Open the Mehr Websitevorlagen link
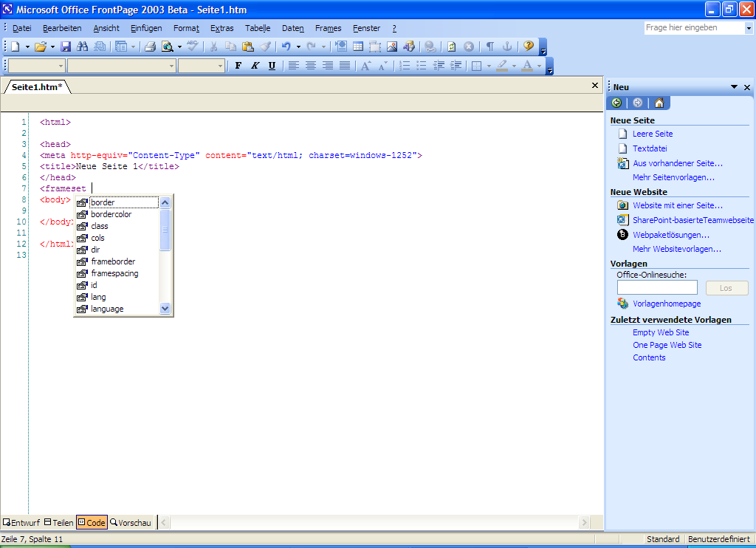 [676, 249]
